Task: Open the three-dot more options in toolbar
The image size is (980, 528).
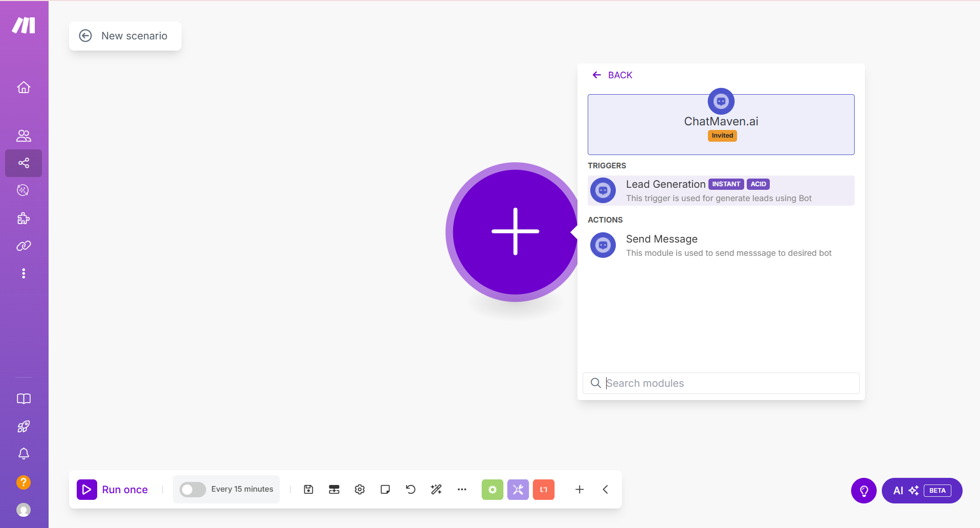Action: tap(462, 490)
